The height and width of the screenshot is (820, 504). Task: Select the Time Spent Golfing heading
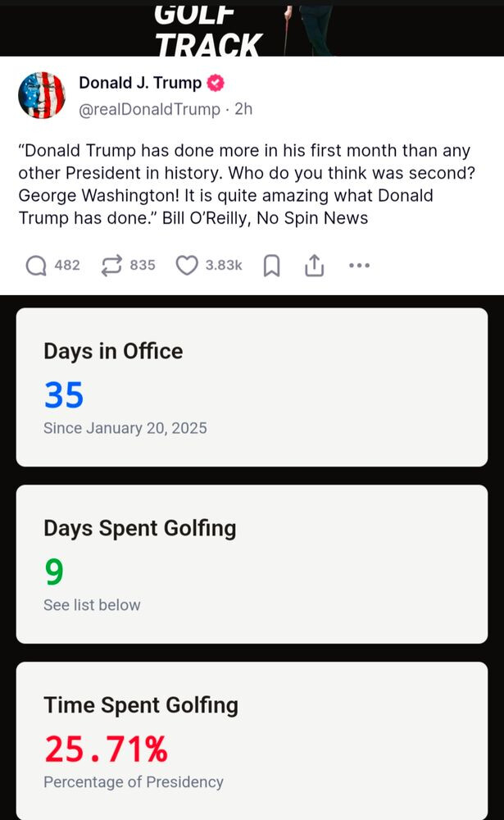(x=141, y=705)
